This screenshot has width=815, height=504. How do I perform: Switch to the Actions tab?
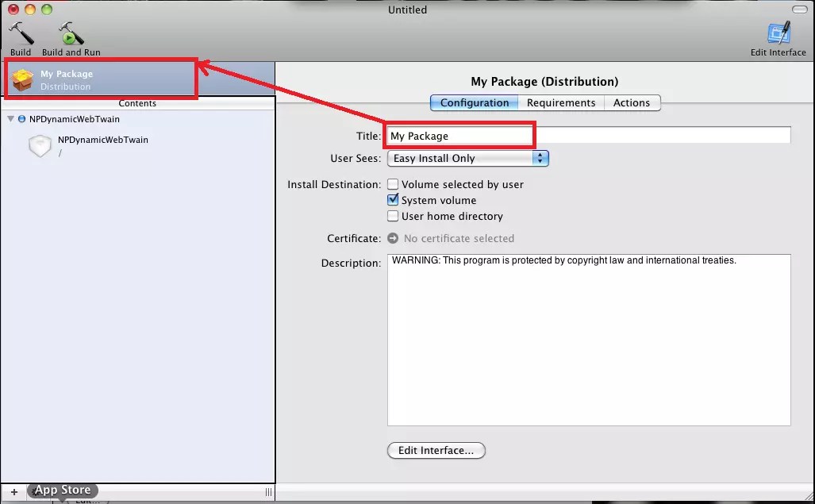(x=632, y=103)
